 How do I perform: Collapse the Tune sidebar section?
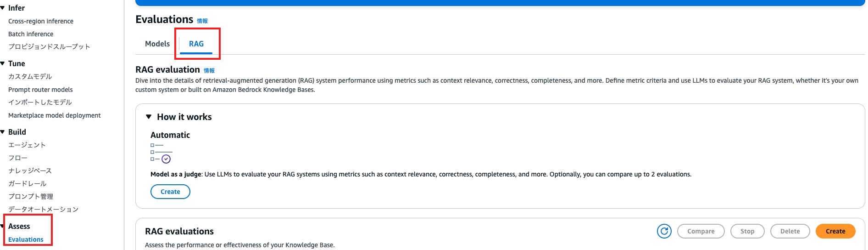coord(3,63)
